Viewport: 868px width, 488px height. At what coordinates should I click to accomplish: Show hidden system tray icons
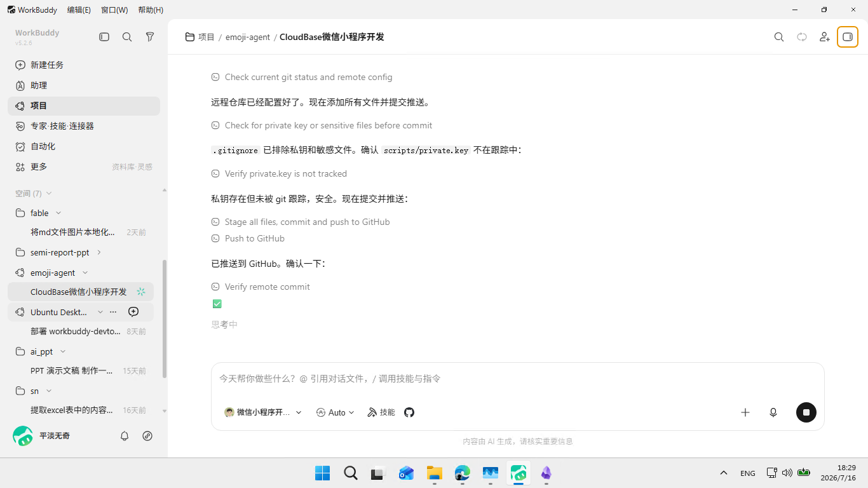pos(723,473)
